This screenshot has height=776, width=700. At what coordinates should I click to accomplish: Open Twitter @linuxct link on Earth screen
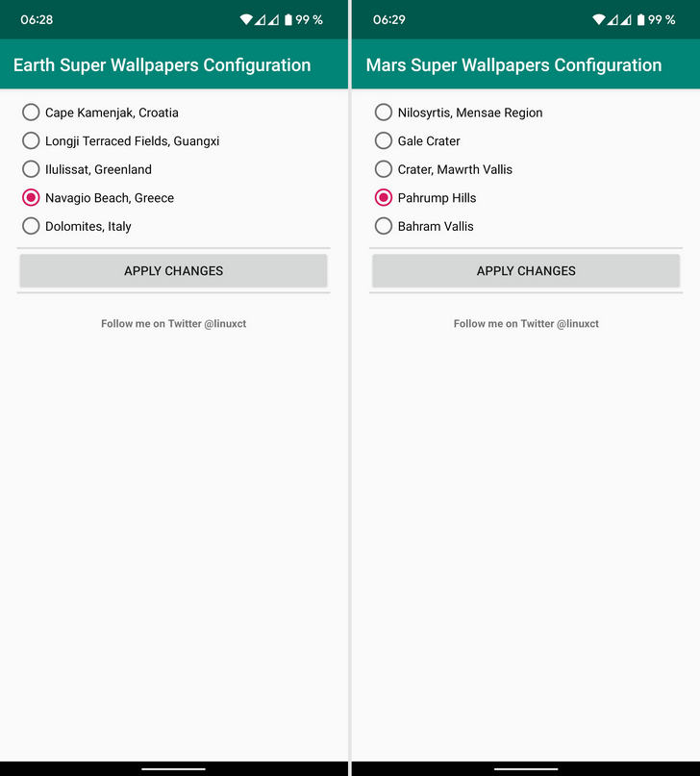click(x=174, y=324)
